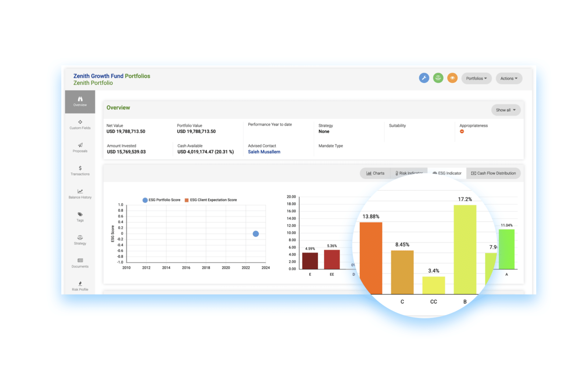Click Amount Invested USD 15,769,539.03
Screen dimensions: 588x373
126,152
